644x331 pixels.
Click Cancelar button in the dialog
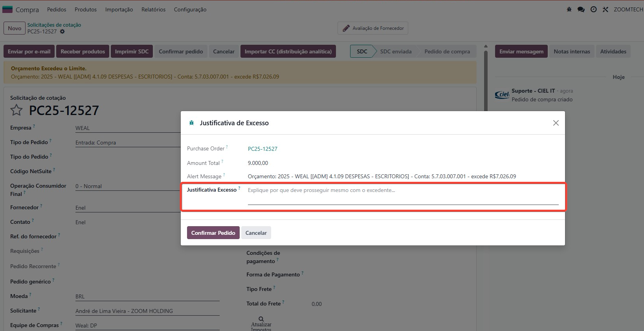[x=256, y=233]
